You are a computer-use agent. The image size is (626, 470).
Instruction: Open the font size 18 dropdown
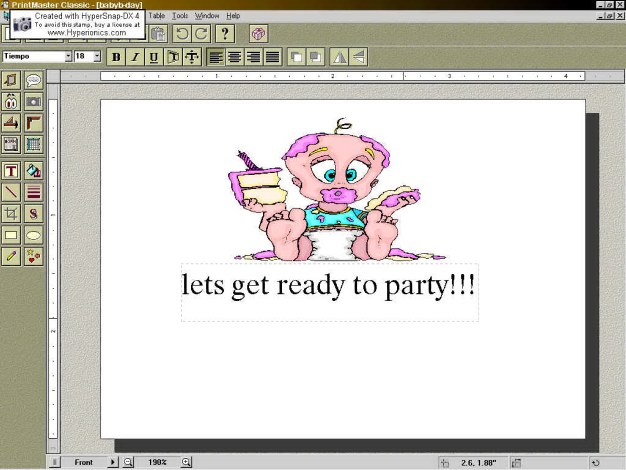tap(97, 56)
